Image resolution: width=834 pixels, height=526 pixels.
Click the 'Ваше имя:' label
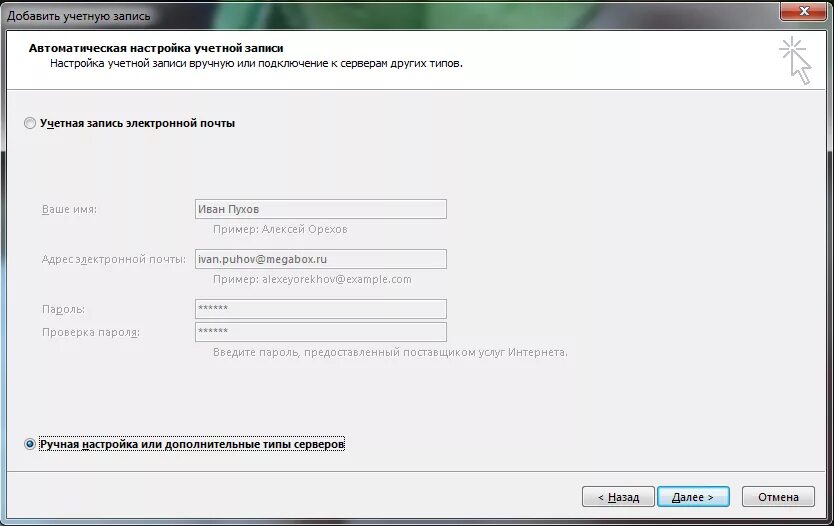(69, 209)
